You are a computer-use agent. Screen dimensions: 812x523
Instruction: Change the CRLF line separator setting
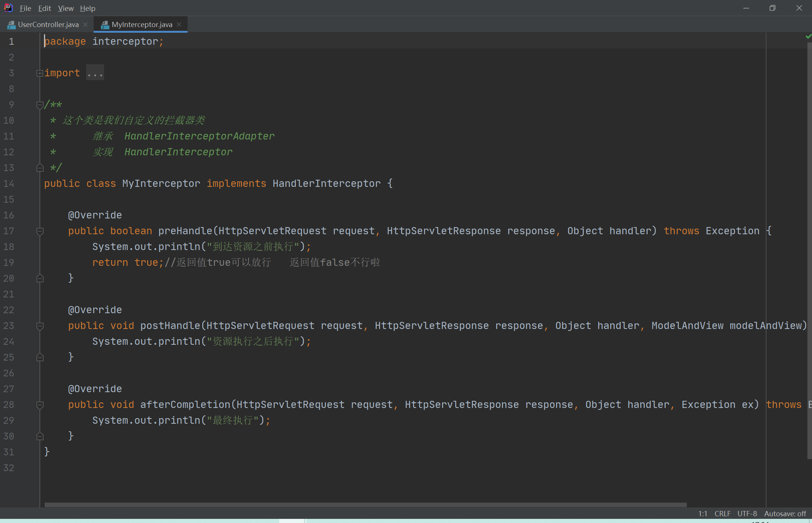click(x=723, y=514)
